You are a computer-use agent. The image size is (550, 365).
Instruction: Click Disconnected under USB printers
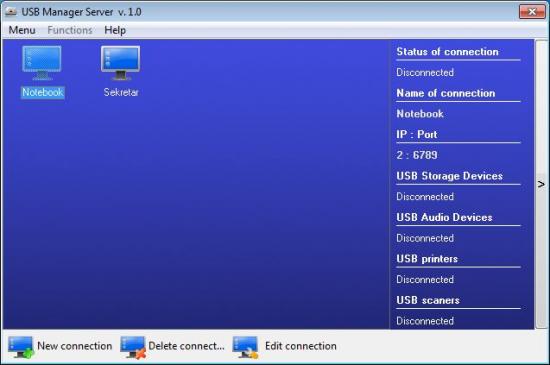[425, 279]
